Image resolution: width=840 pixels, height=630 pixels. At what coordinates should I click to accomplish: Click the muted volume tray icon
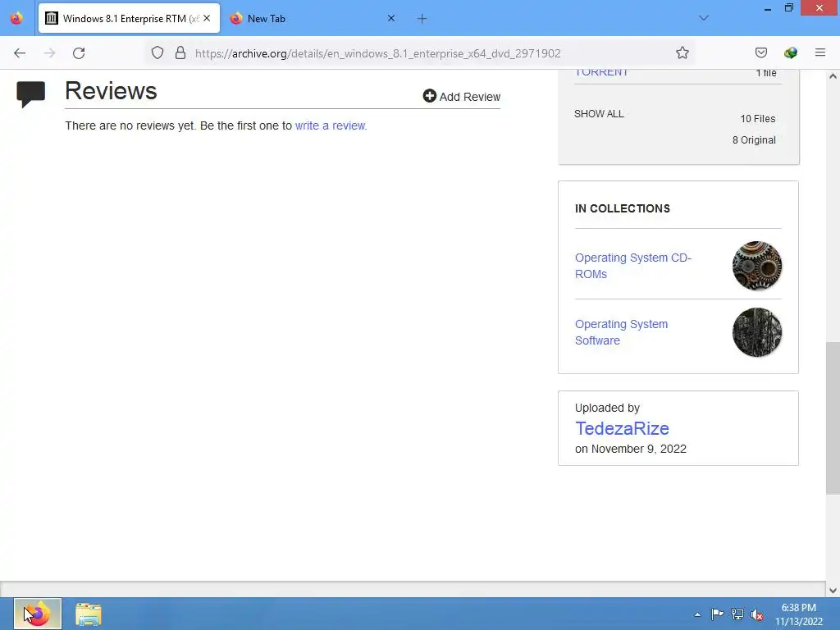pos(757,614)
